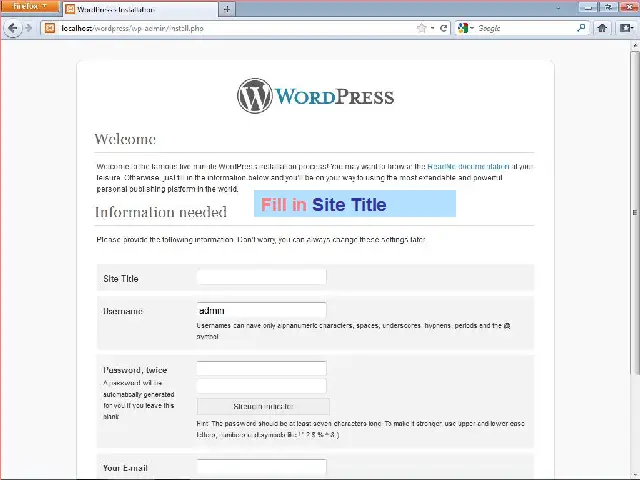Click the Welcome heading text
640x480 pixels.
(125, 139)
